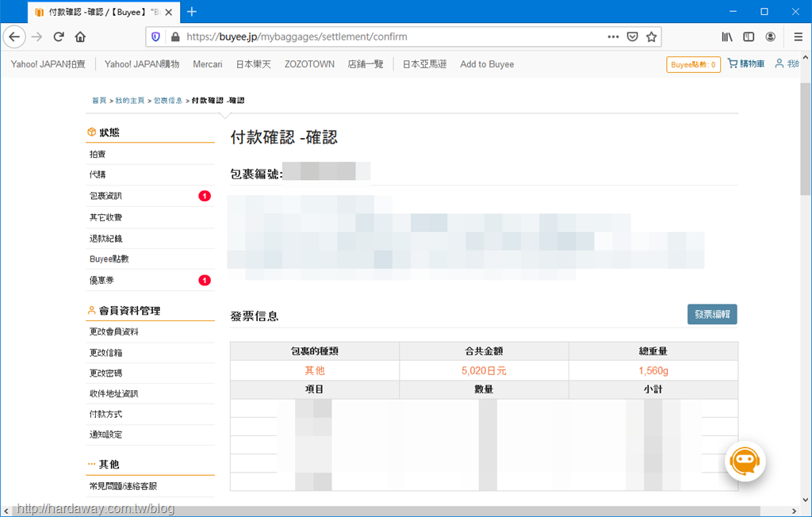Open the browser home page icon
812x517 pixels.
(x=80, y=36)
